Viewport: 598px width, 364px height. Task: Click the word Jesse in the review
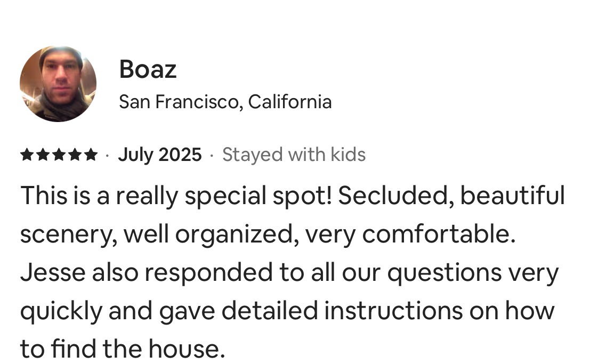[x=52, y=272]
